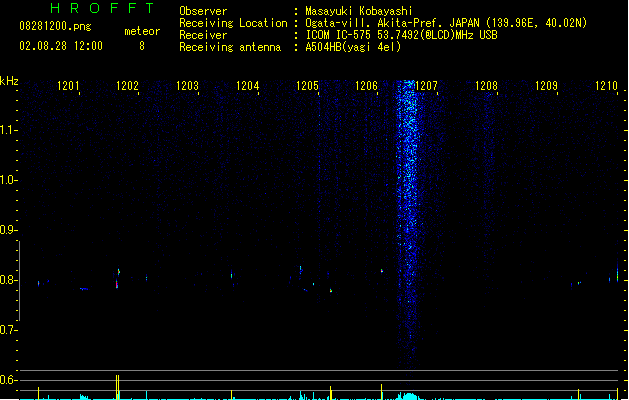
Task: Click the double yellow meteor marker at 1202
Action: tap(118, 387)
